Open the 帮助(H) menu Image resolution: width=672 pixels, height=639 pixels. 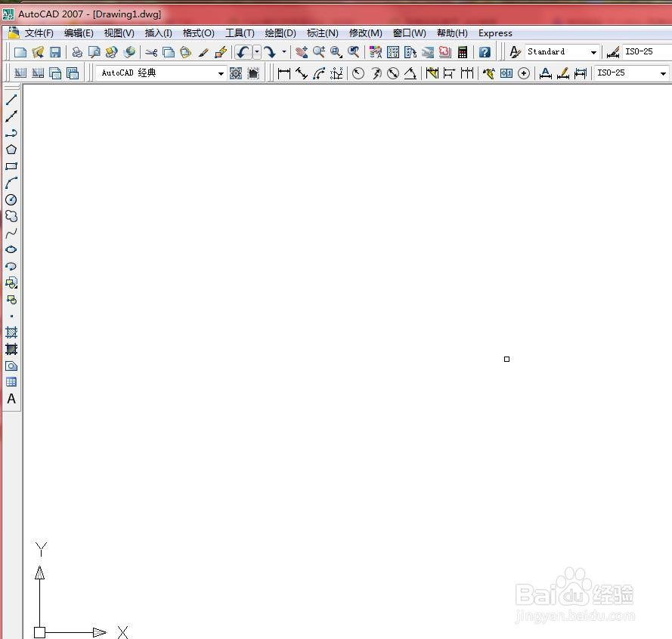click(x=452, y=33)
